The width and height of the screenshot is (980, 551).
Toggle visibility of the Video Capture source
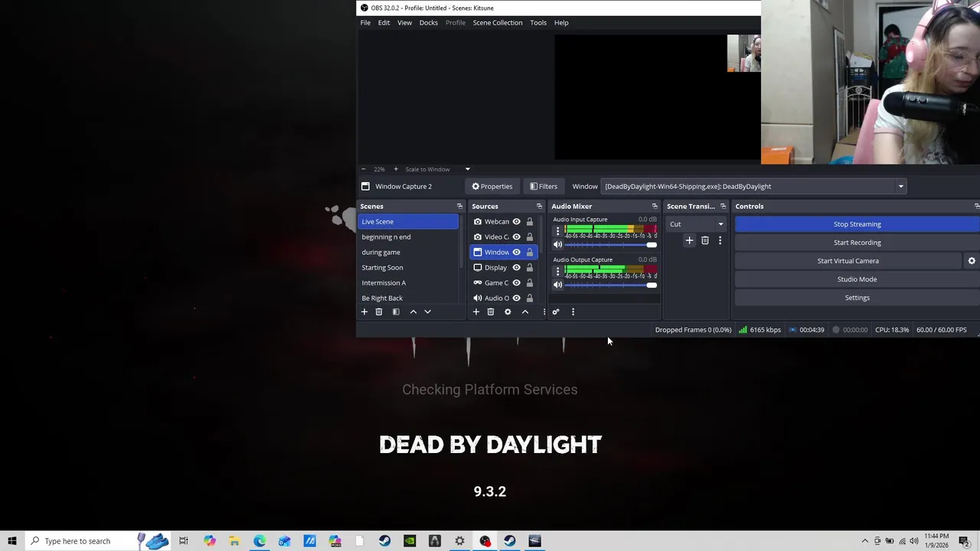[516, 236]
